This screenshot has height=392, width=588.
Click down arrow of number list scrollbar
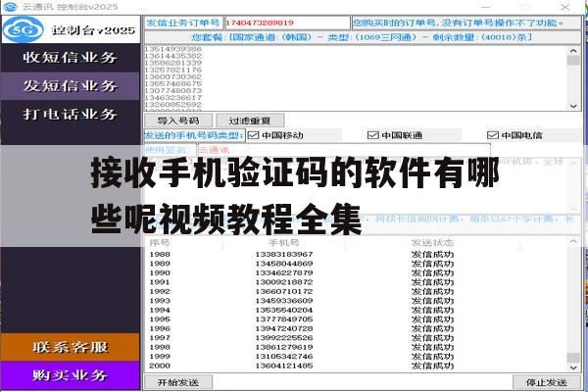(x=573, y=106)
